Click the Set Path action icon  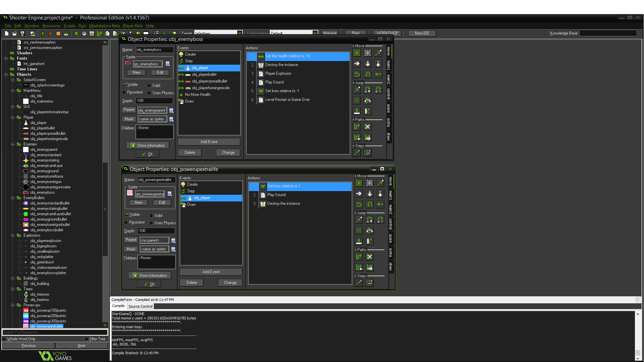[x=357, y=126]
